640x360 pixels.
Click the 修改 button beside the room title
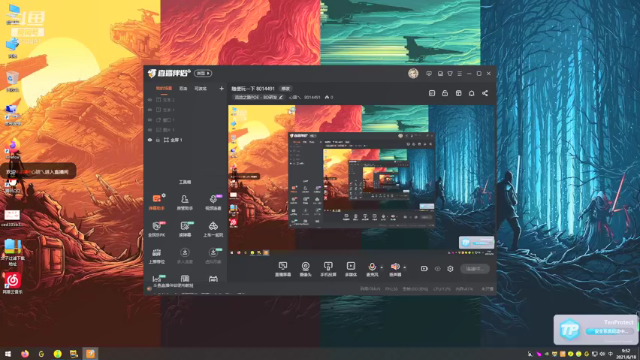[285, 89]
